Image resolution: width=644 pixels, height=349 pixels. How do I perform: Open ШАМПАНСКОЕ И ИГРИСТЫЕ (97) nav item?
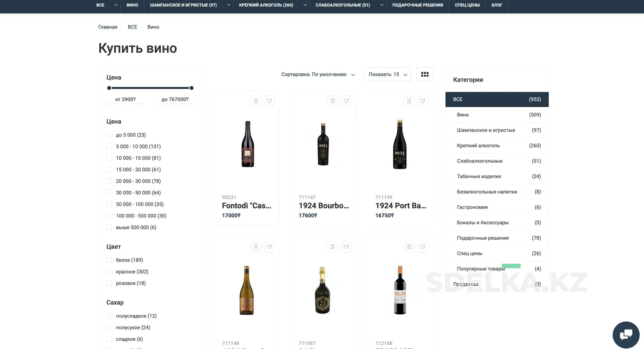[184, 5]
